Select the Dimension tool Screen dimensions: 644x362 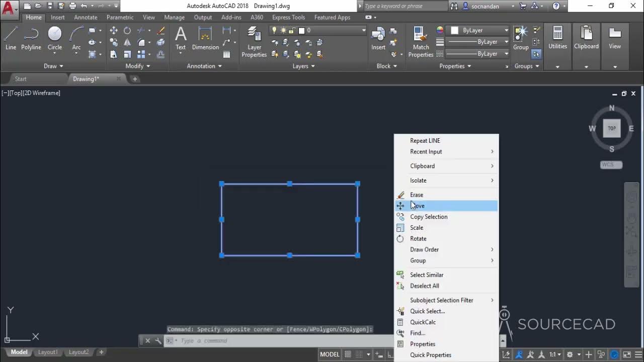[205, 38]
